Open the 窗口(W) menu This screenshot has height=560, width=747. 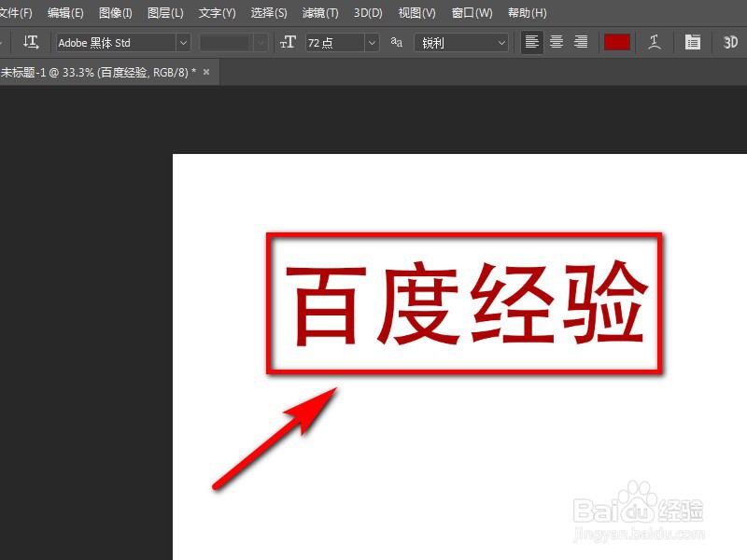472,13
